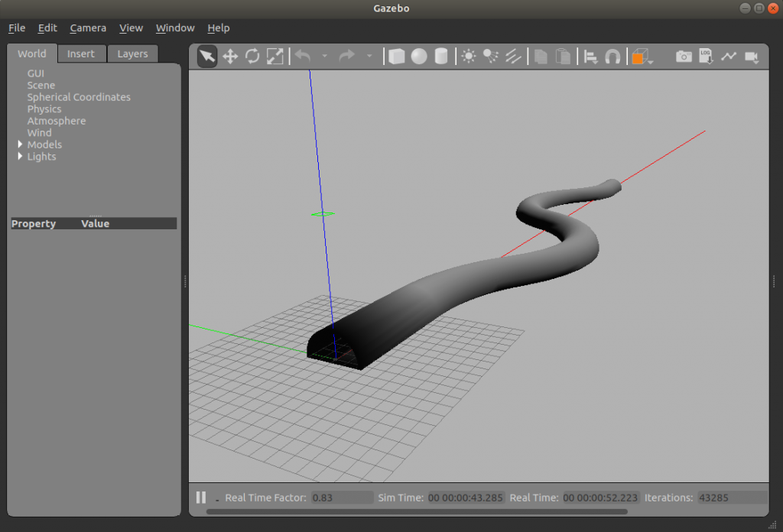Open the data logger icon
The image size is (783, 532).
(x=706, y=57)
